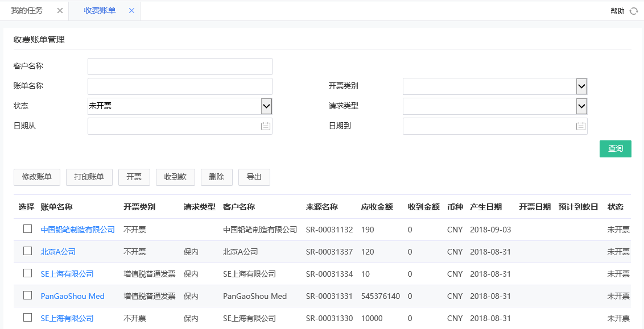Viewport: 644px width, 329px height.
Task: Open the calendar picker for 日期从
Action: tap(265, 126)
